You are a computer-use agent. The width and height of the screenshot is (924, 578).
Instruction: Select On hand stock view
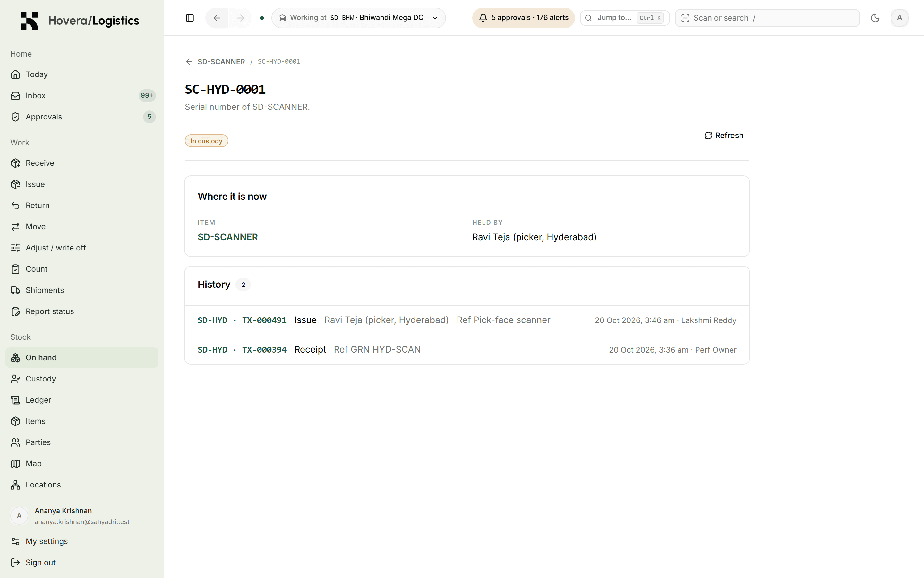(82, 358)
